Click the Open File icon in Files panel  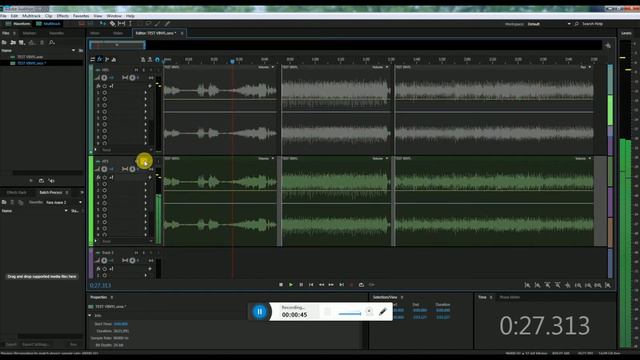coord(4,42)
